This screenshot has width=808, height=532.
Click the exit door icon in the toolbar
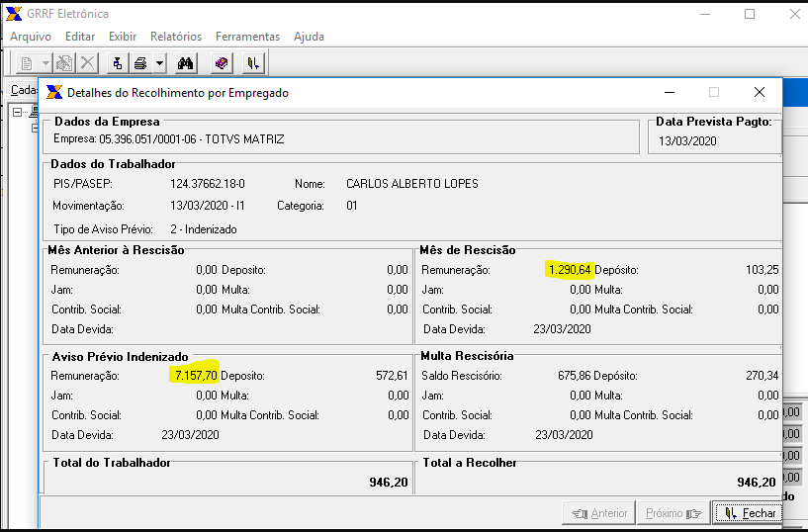point(253,63)
